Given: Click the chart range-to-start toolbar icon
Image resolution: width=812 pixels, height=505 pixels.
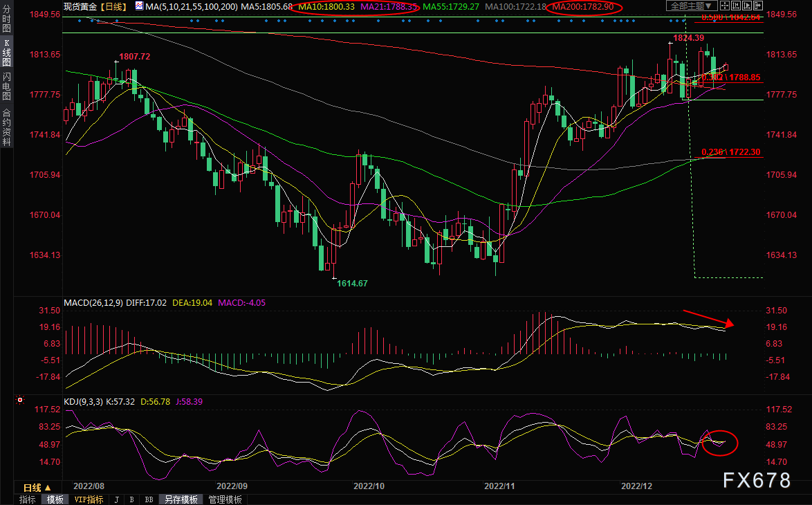Looking at the screenshot, I should tap(736, 6).
